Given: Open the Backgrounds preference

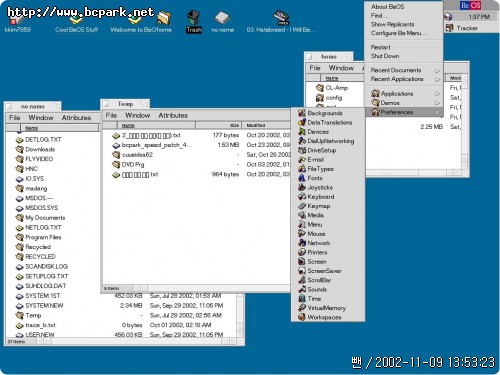Looking at the screenshot, I should 328,113.
